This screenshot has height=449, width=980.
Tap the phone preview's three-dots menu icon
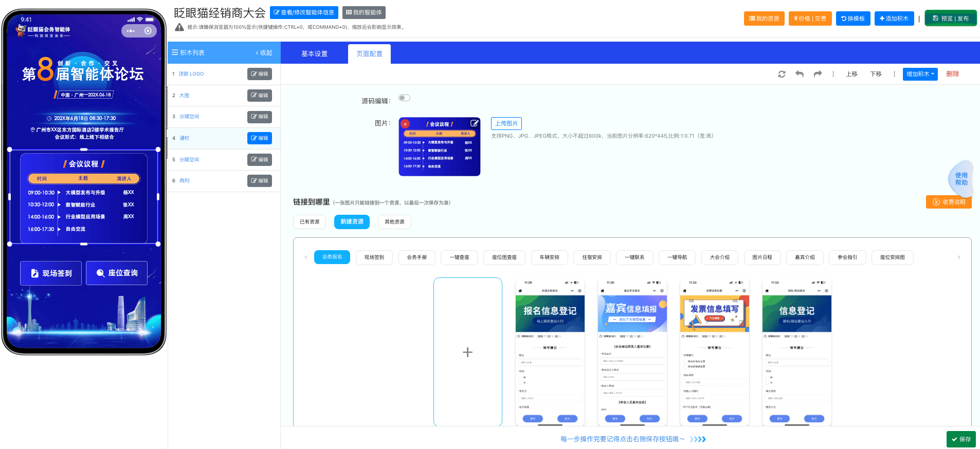click(131, 31)
